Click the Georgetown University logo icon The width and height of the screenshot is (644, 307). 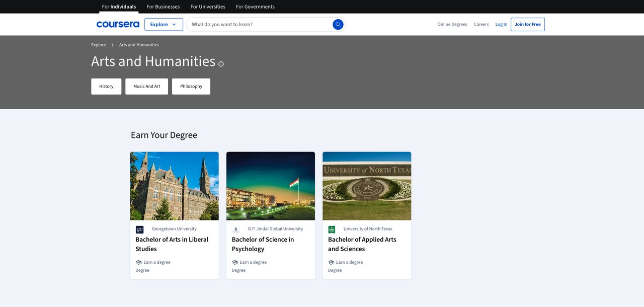140,229
